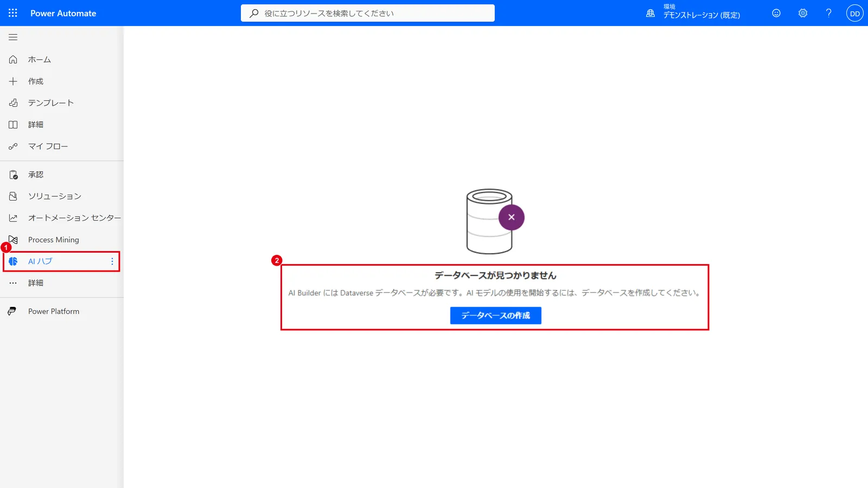Click the ソリューション solutions icon

pyautogui.click(x=13, y=196)
